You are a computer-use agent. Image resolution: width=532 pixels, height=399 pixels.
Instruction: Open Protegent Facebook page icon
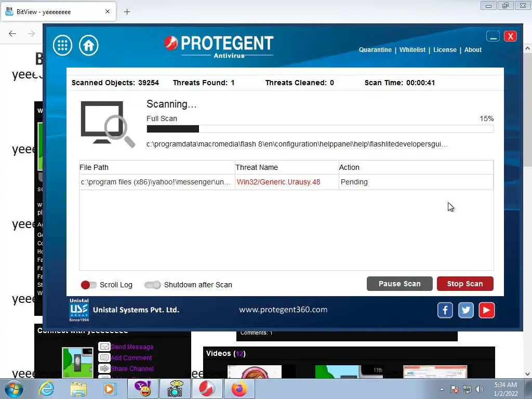[x=445, y=310]
